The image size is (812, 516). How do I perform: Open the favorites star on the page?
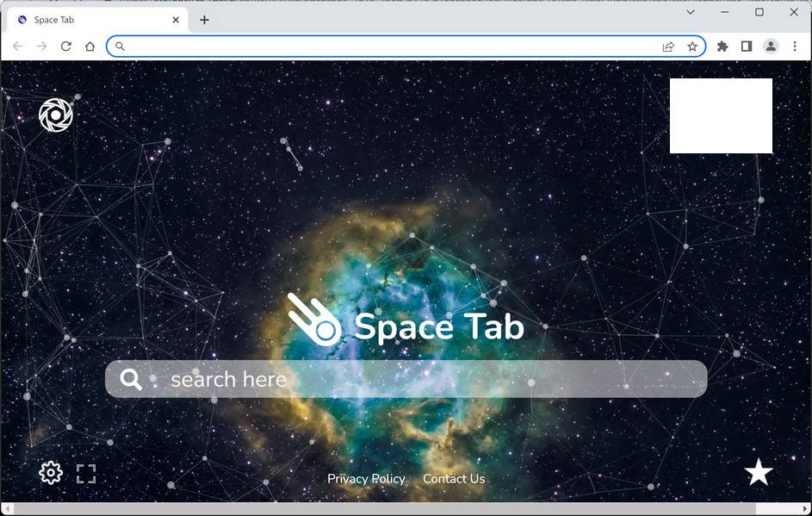click(x=759, y=472)
